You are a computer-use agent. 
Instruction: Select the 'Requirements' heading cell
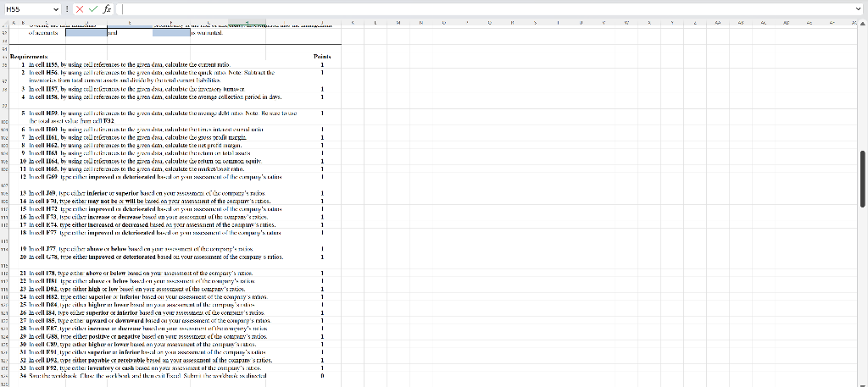29,57
